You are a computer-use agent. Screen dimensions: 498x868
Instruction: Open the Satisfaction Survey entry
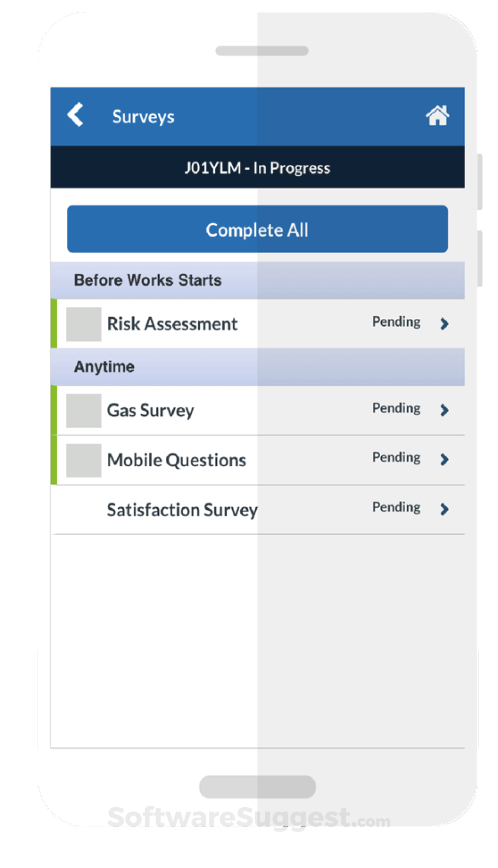(x=182, y=510)
